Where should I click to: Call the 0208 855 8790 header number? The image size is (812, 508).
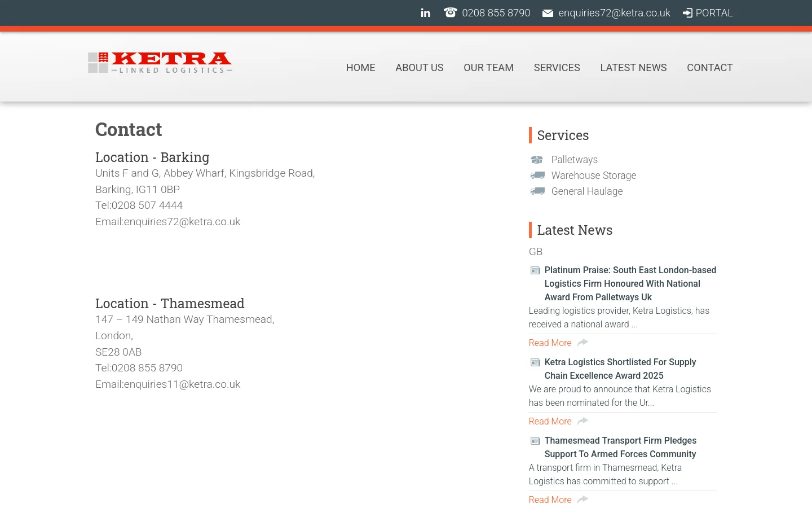click(x=496, y=13)
